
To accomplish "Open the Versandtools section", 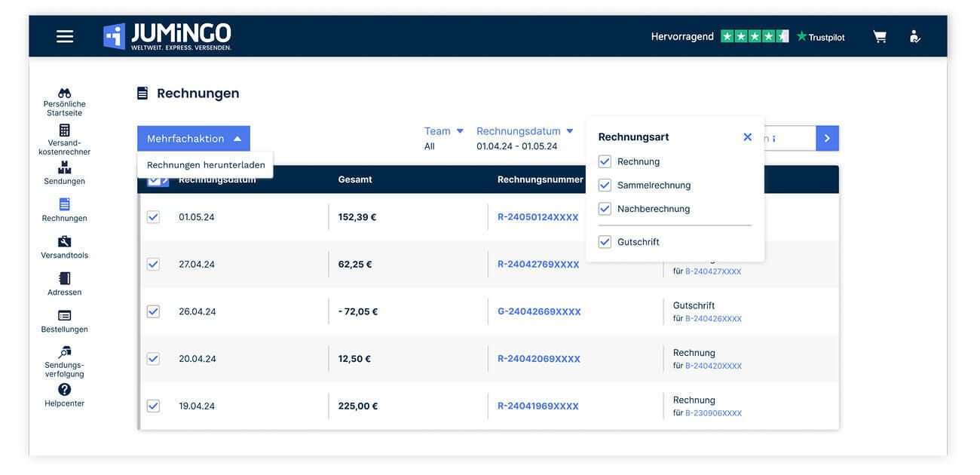I will (64, 247).
